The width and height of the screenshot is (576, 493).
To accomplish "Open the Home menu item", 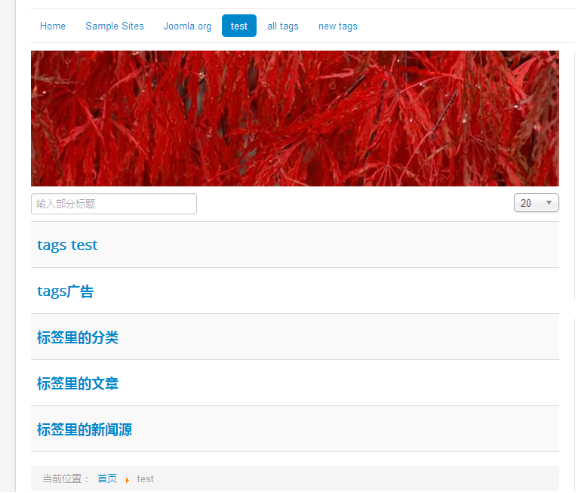I will [x=53, y=26].
